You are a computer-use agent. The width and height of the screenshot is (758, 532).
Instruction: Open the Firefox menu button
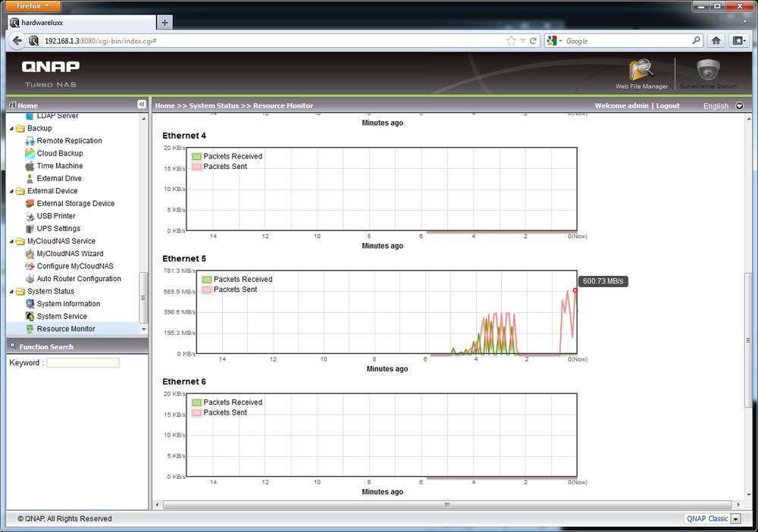click(x=33, y=6)
